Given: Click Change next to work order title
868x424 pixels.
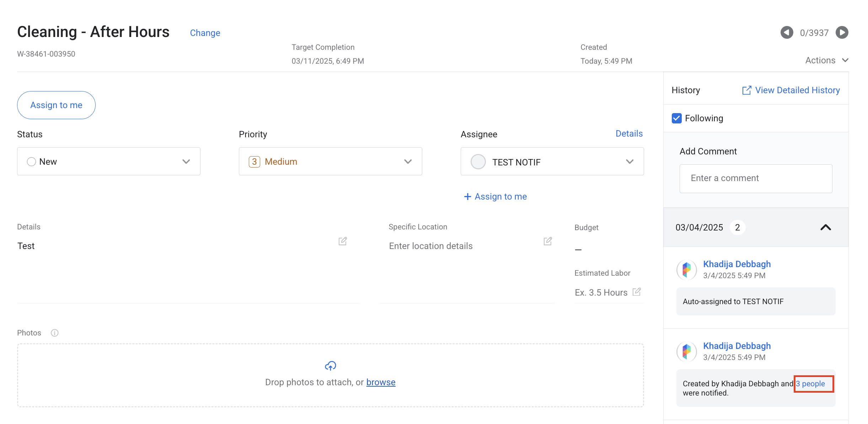Looking at the screenshot, I should pos(205,33).
